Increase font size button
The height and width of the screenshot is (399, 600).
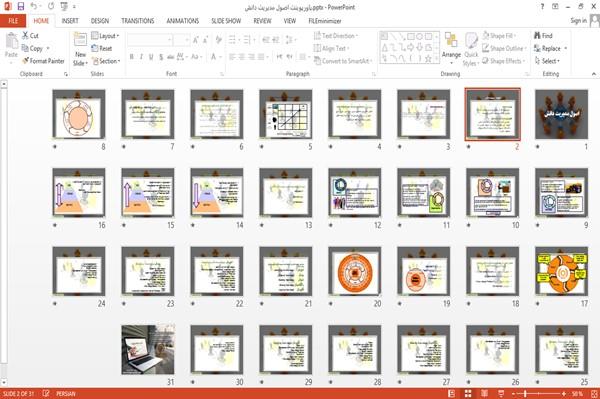click(x=196, y=40)
